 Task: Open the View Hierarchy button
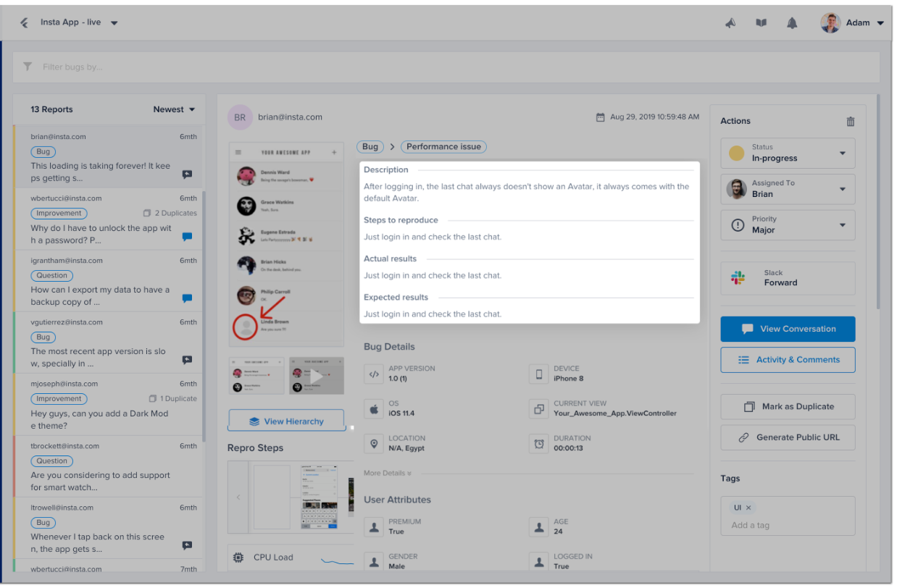coord(285,421)
